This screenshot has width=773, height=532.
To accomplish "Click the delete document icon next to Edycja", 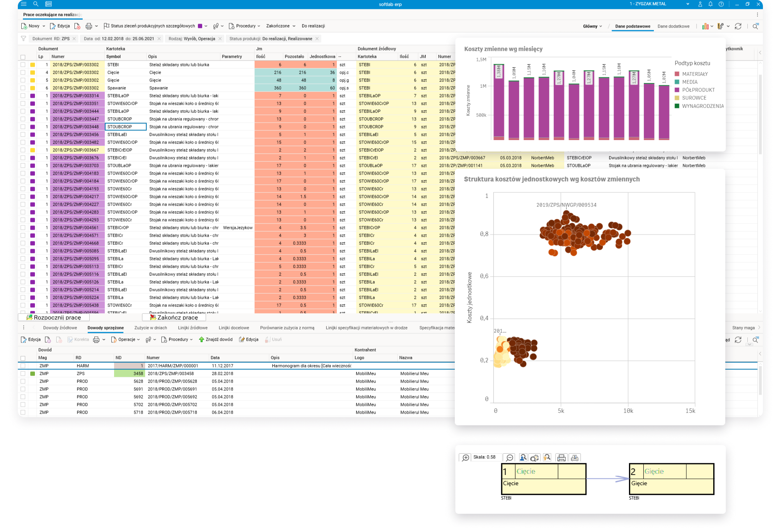I will 77,26.
